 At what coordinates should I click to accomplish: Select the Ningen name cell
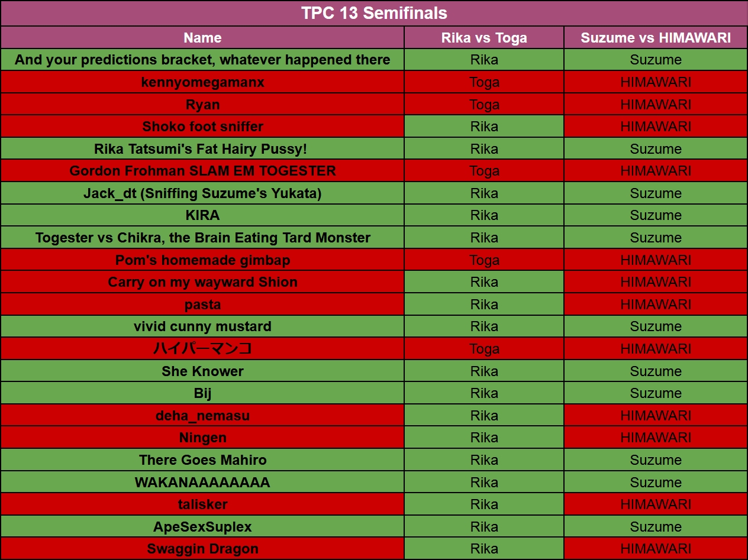pyautogui.click(x=202, y=438)
